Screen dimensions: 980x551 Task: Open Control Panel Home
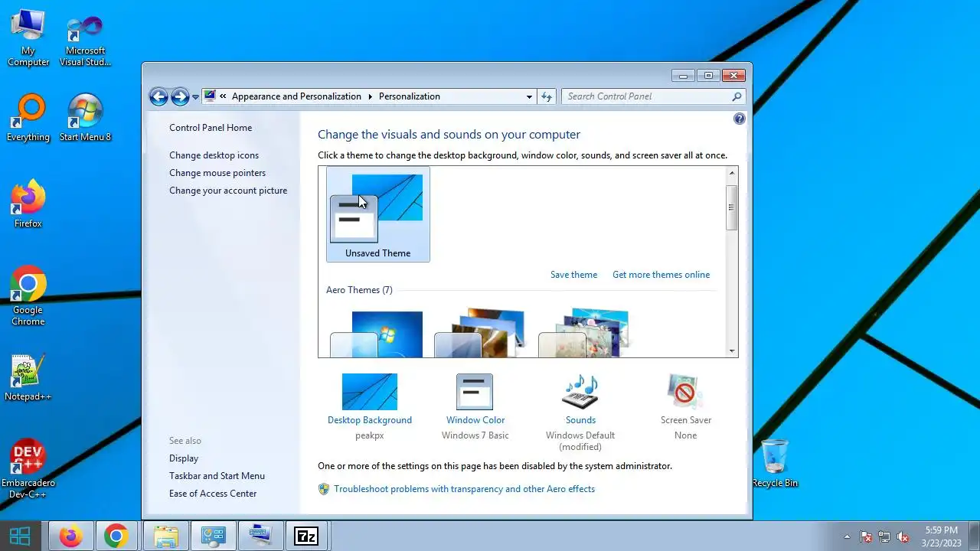211,128
